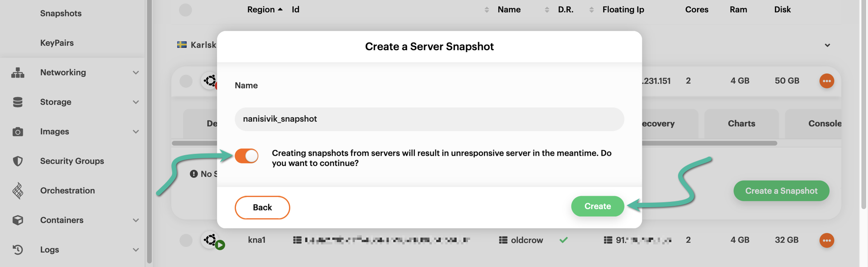Click the Security Groups shield icon
868x267 pixels.
point(18,161)
